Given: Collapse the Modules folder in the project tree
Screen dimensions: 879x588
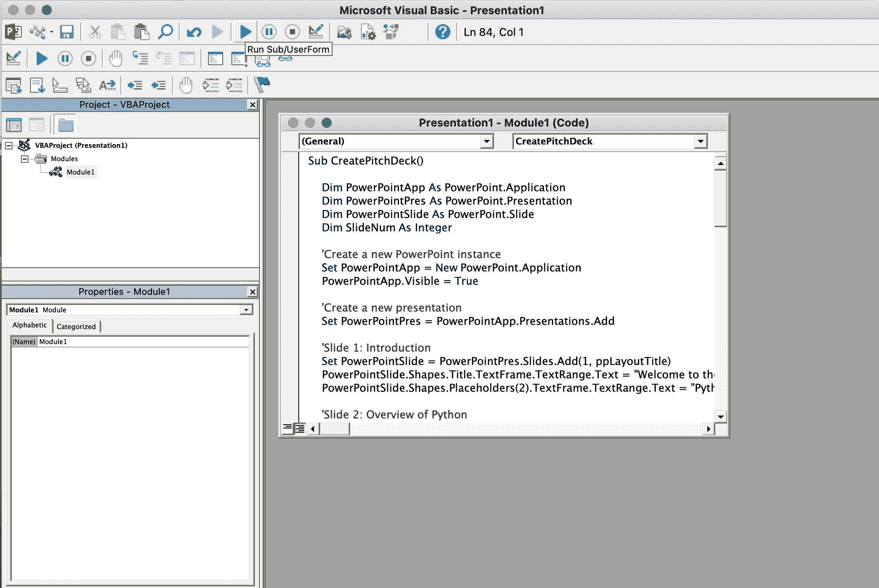Looking at the screenshot, I should pyautogui.click(x=24, y=159).
